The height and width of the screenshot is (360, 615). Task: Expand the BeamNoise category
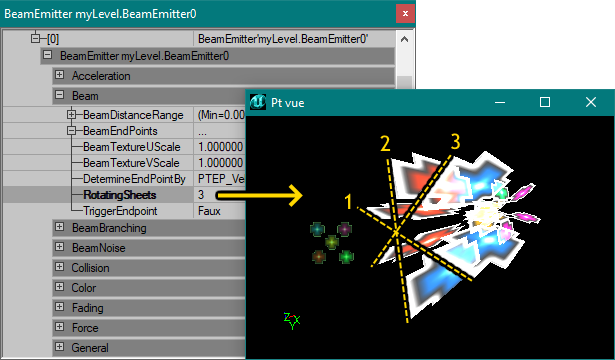59,247
